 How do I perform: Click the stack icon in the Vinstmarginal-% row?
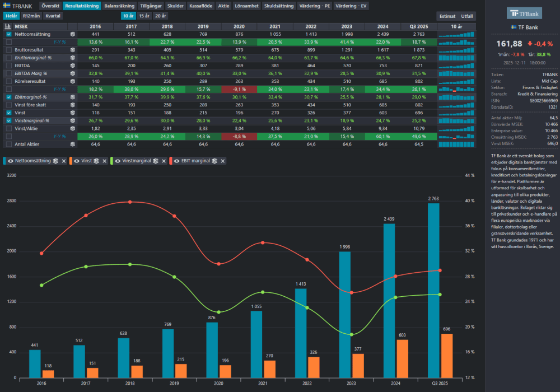coord(72,120)
